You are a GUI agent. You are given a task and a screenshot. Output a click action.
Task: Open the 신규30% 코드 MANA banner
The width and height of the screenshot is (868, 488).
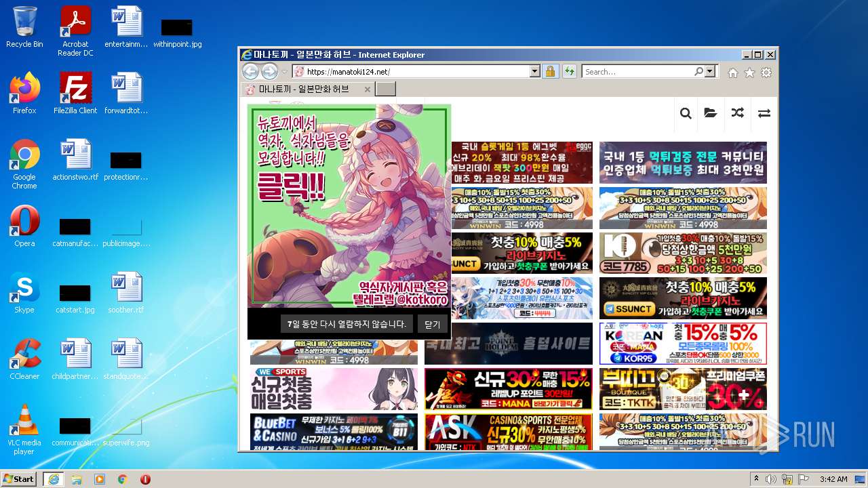click(x=509, y=388)
